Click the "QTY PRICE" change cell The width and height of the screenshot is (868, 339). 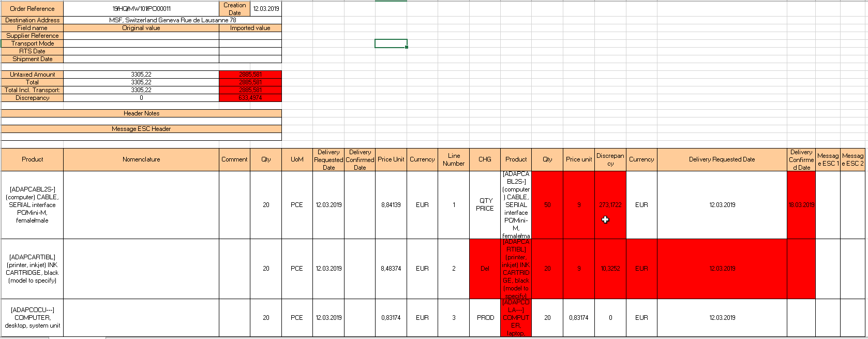tap(485, 205)
